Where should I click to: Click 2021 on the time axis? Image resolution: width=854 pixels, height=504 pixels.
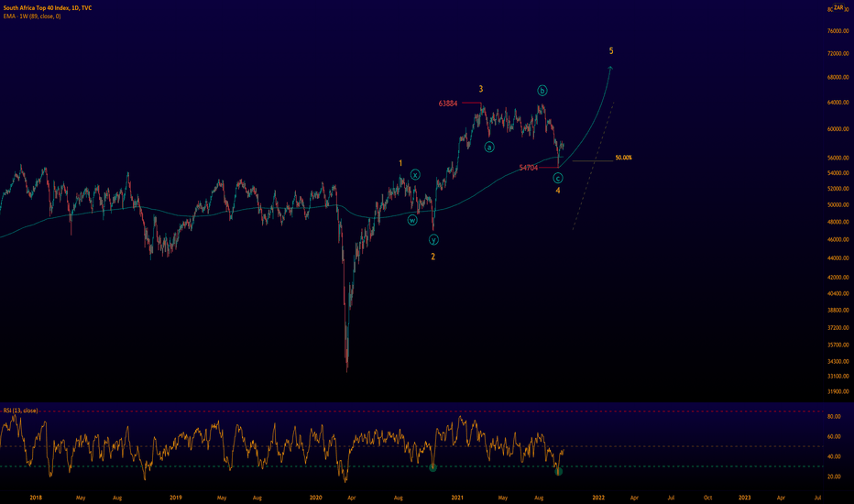coord(457,498)
